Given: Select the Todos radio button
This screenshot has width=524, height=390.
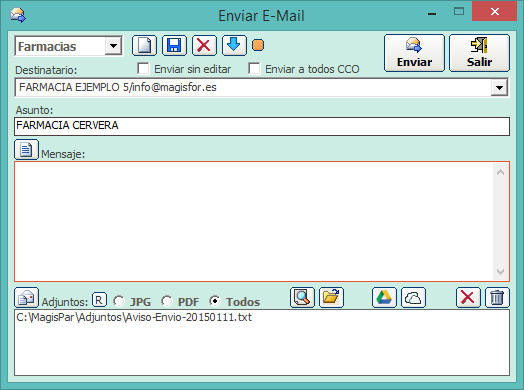Looking at the screenshot, I should click(x=215, y=301).
